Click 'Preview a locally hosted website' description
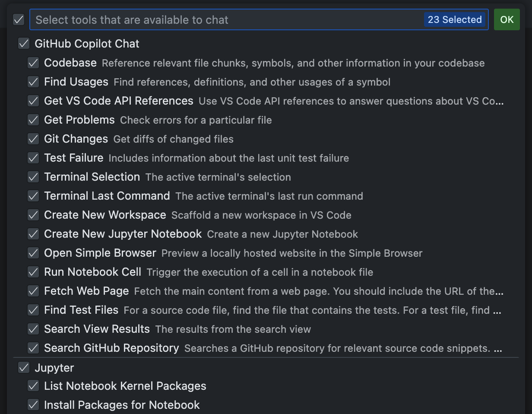Viewport: 532px width, 414px height. 292,253
